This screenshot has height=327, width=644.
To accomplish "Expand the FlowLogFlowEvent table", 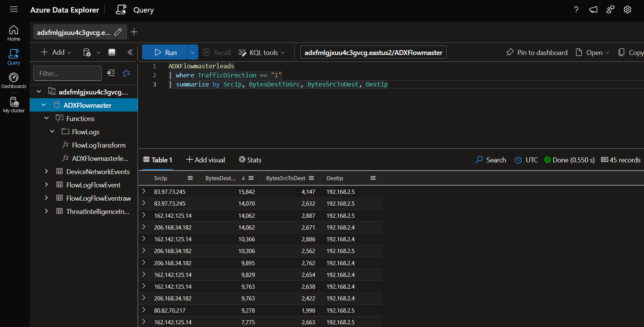I will 46,184.
